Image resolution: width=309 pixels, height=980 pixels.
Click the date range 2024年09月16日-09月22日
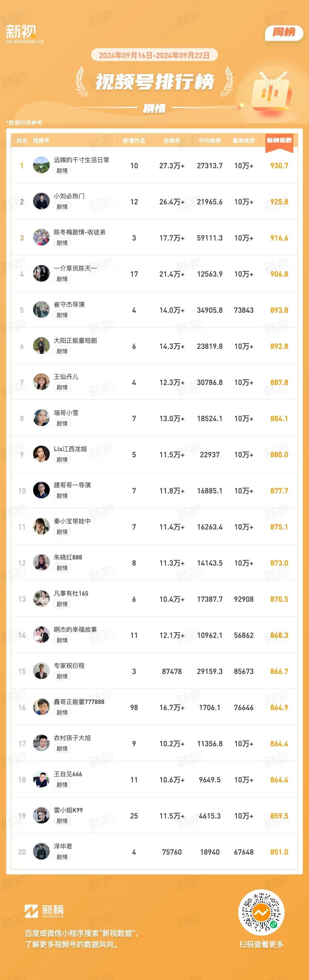point(154,55)
